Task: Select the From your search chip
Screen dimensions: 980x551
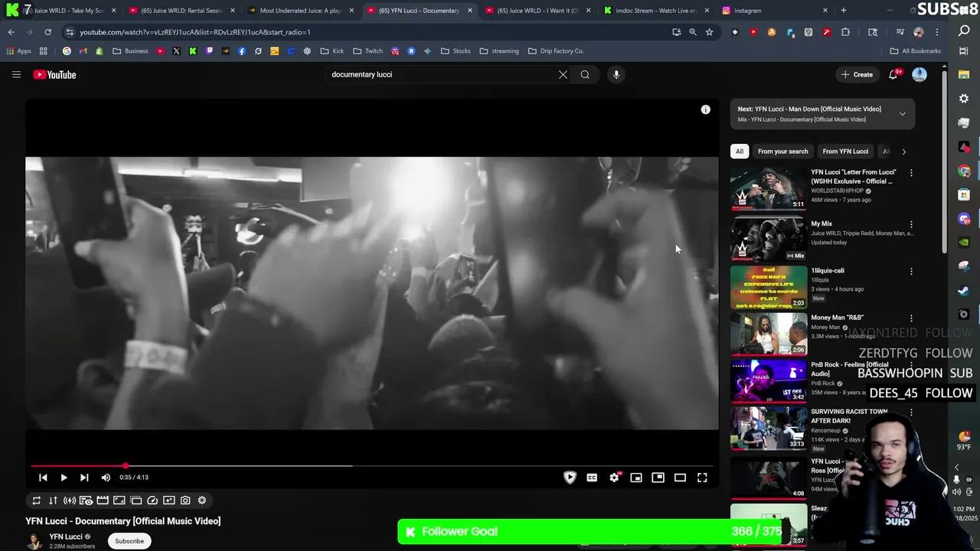Action: [x=782, y=152]
